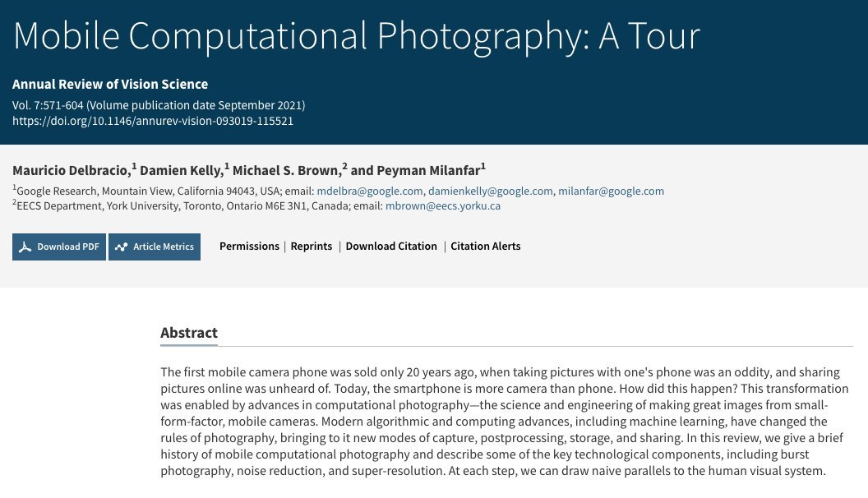Go to Annual Review of Vision Science
Screen dimensions: 868x498
tap(110, 84)
